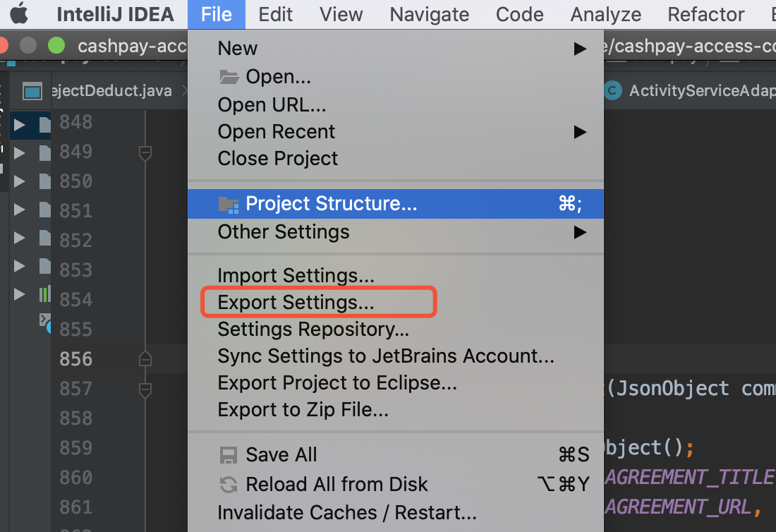Click Sync Settings to JetBrains Account...
Screen dimensions: 776x532
[x=386, y=356]
